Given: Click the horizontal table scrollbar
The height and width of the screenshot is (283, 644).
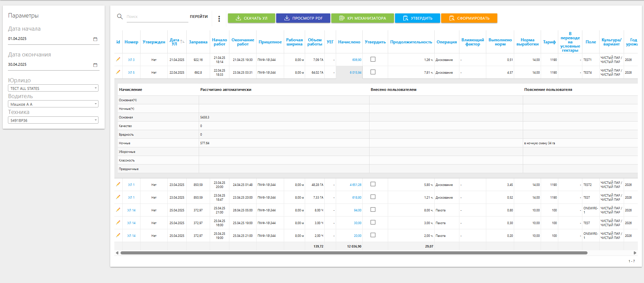Looking at the screenshot, I should coord(354,253).
